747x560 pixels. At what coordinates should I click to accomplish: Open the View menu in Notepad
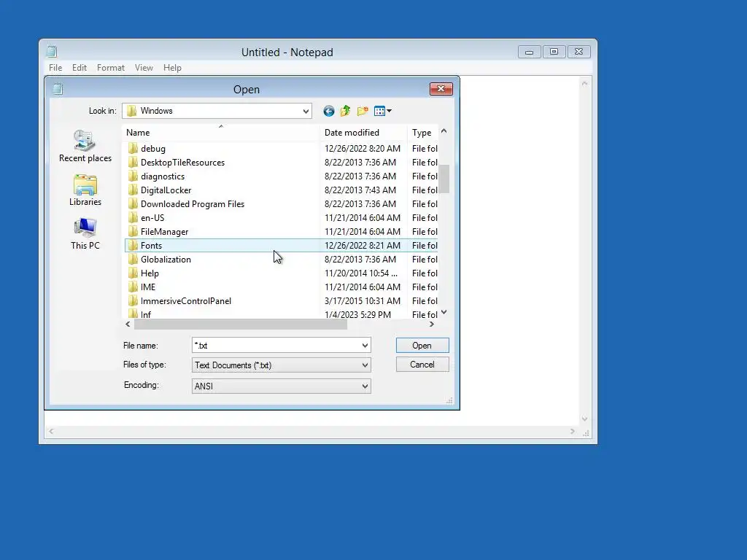tap(144, 68)
